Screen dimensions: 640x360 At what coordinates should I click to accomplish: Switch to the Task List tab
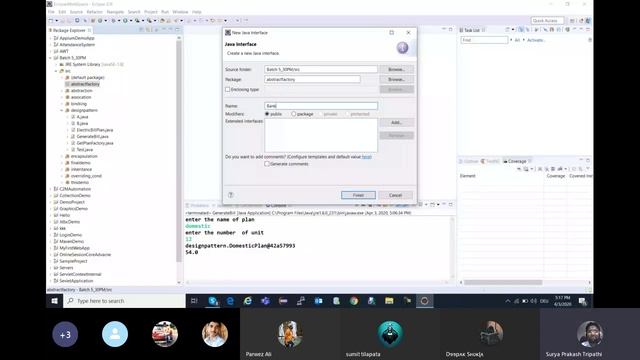point(471,30)
